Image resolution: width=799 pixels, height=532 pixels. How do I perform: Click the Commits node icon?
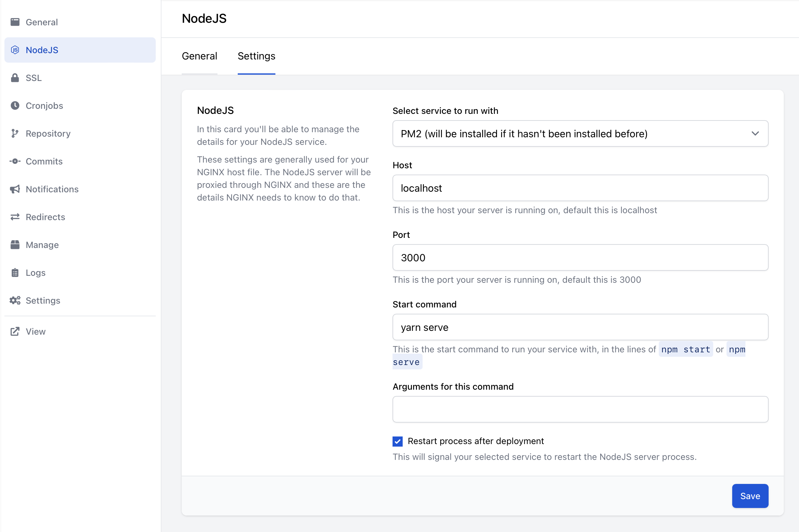click(15, 161)
